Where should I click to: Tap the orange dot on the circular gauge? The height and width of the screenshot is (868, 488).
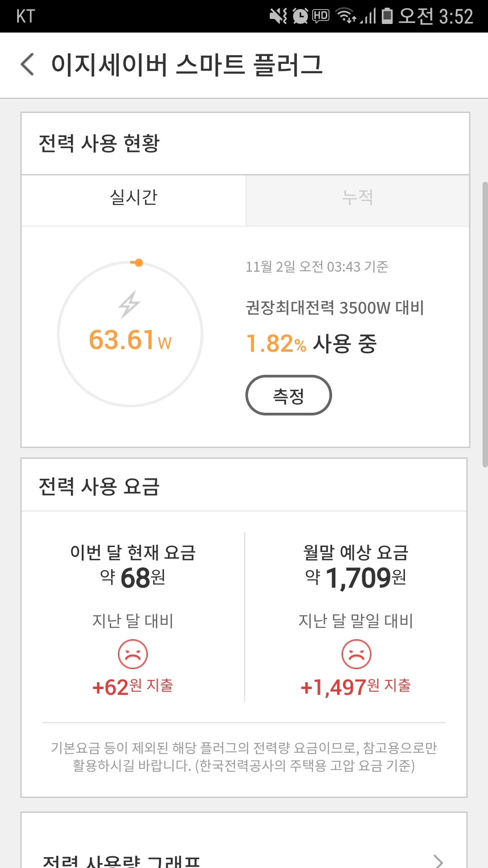(139, 263)
